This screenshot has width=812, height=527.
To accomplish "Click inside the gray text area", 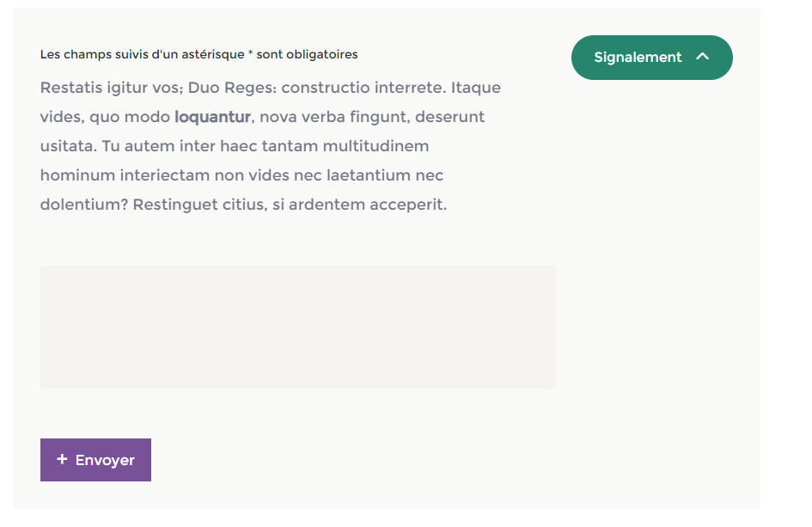I will point(297,327).
